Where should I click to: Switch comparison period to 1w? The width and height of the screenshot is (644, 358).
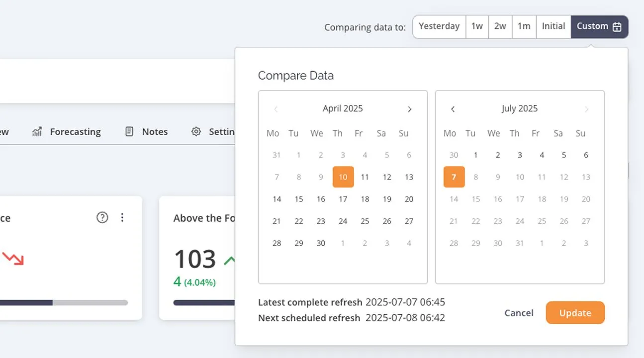[477, 26]
